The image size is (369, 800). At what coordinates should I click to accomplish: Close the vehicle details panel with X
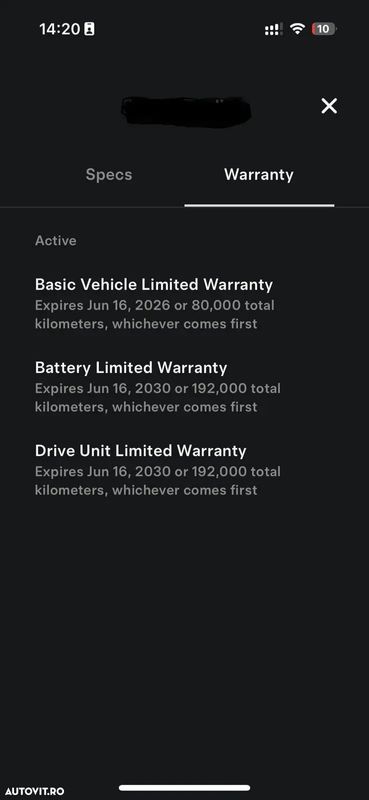point(329,106)
